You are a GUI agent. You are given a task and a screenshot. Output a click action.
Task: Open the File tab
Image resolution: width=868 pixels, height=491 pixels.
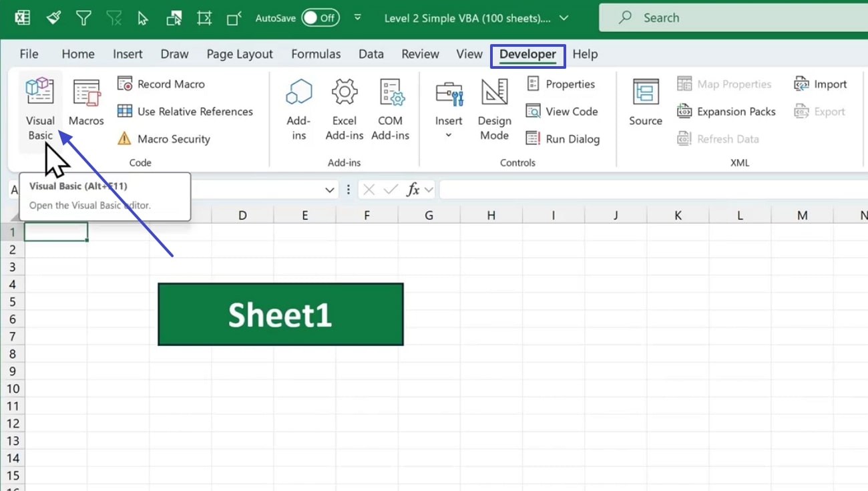click(x=29, y=54)
